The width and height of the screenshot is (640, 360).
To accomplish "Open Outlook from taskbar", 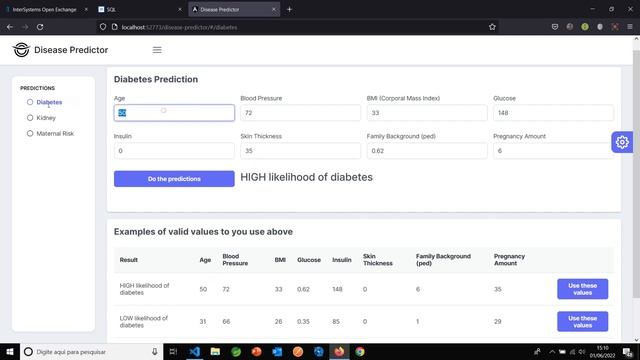I will click(277, 351).
